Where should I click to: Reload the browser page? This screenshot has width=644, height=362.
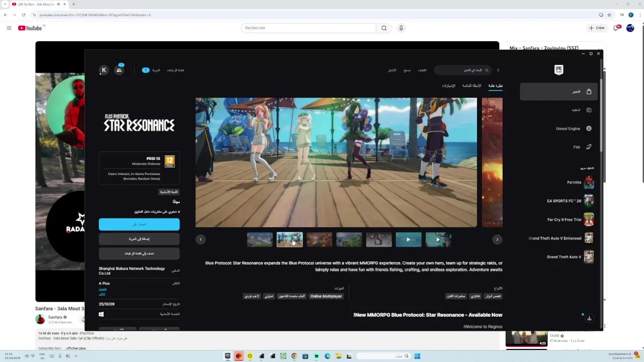click(x=23, y=15)
